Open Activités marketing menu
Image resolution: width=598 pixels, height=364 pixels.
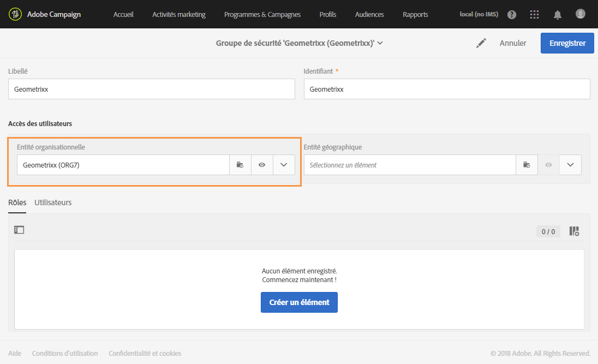coord(179,15)
